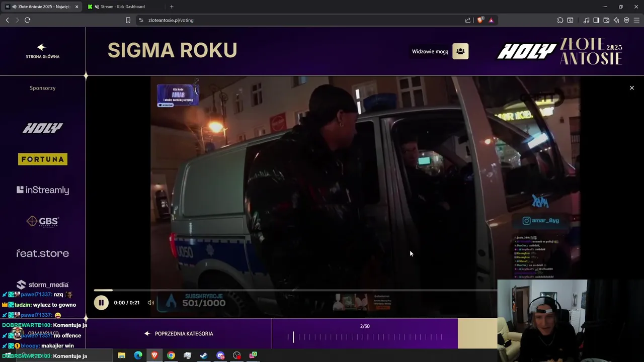View site information icon in the address bar
This screenshot has width=644, height=362.
[141, 20]
